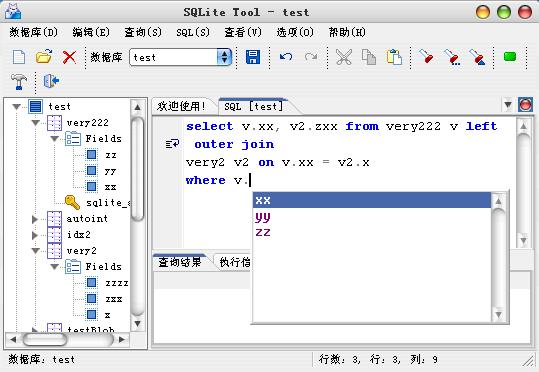Click tree horizontal scroll left arrow
Viewport: 539px width, 372px height.
[x=13, y=339]
